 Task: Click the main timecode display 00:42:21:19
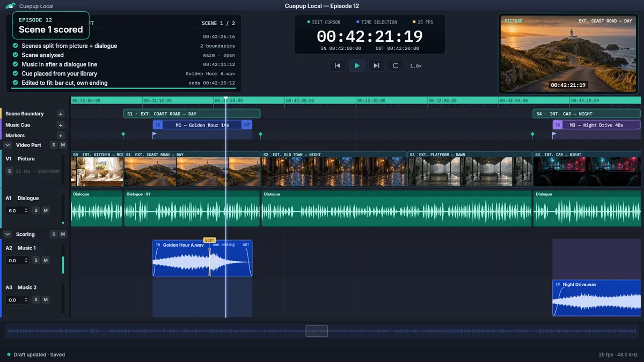pos(370,36)
